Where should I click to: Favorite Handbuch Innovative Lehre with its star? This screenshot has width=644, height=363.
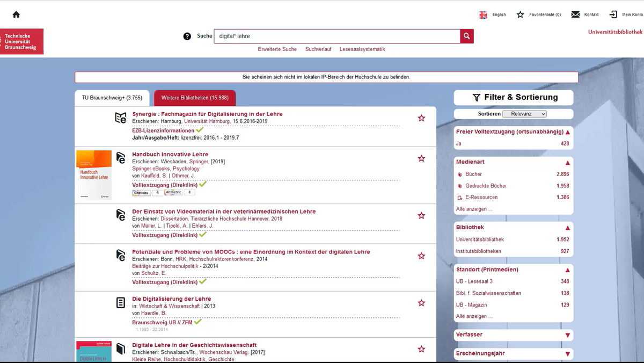421,158
